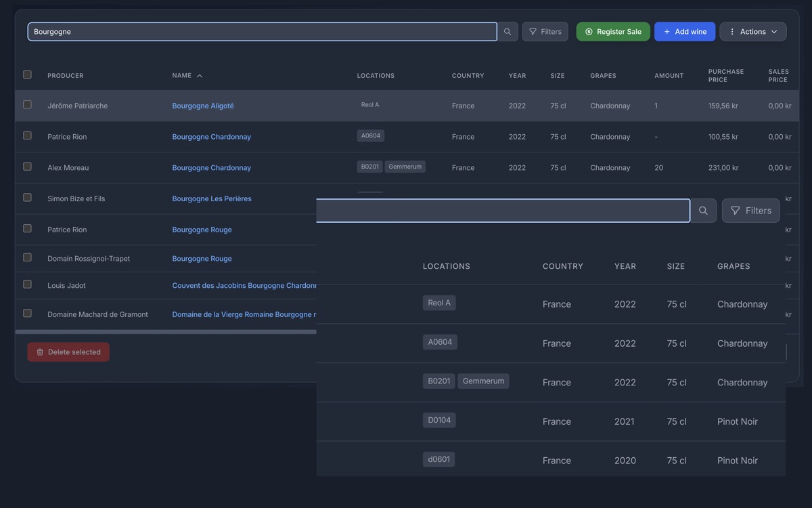Click the producer name Simon Bize et Fils
This screenshot has width=812, height=508.
coord(76,199)
